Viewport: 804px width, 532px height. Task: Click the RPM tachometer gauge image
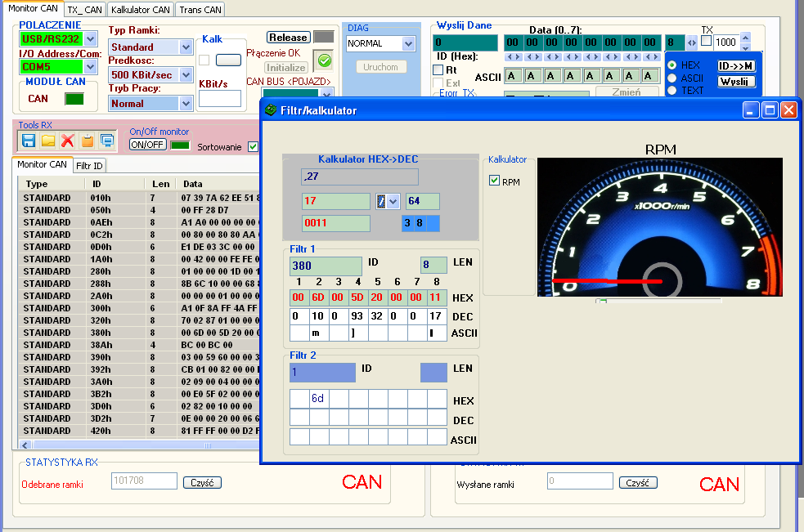pyautogui.click(x=660, y=227)
